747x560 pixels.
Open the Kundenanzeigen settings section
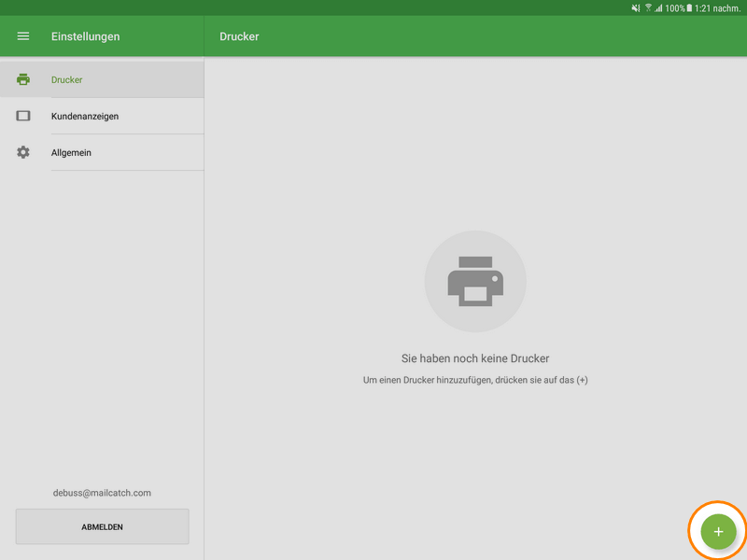(85, 117)
